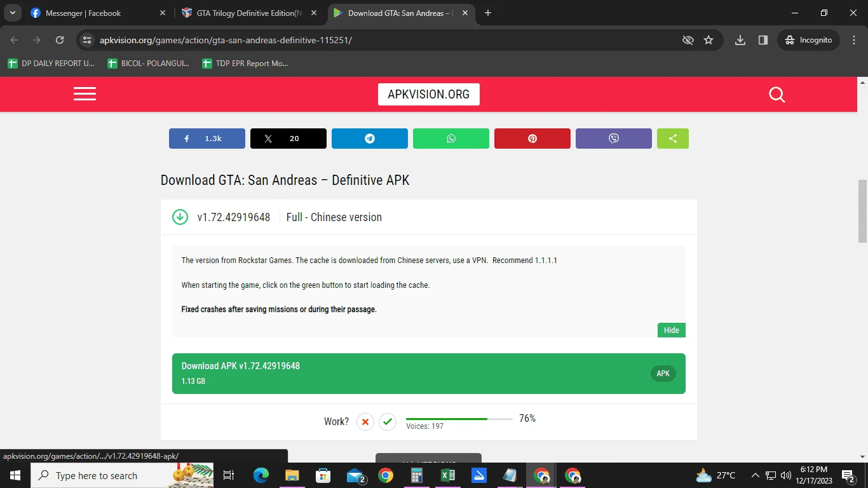Viewport: 868px width, 488px height.
Task: Pin the page on Pinterest
Action: pyautogui.click(x=532, y=139)
